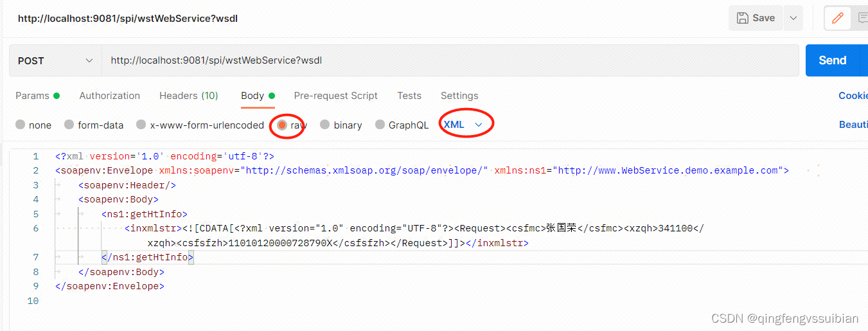Select the raw body radio option
This screenshot has height=331, width=868.
pos(282,125)
